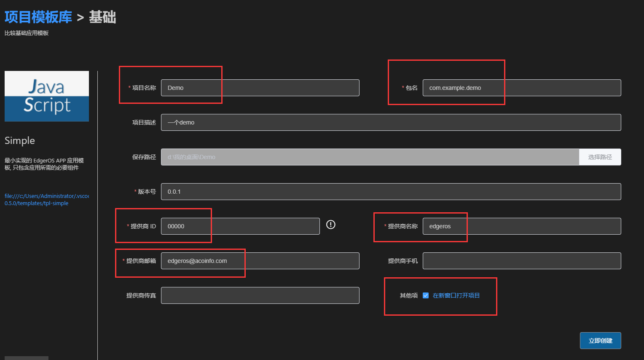Focus the 项目描述 input field
Viewport: 644px width, 360px height.
tap(391, 122)
